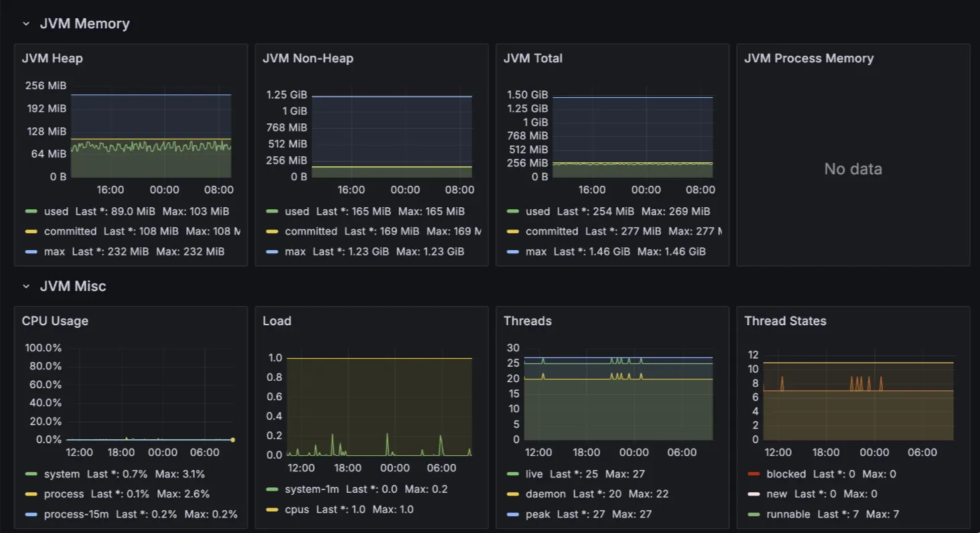Open the CPU Usage panel title menu
This screenshot has width=980, height=533.
(55, 321)
